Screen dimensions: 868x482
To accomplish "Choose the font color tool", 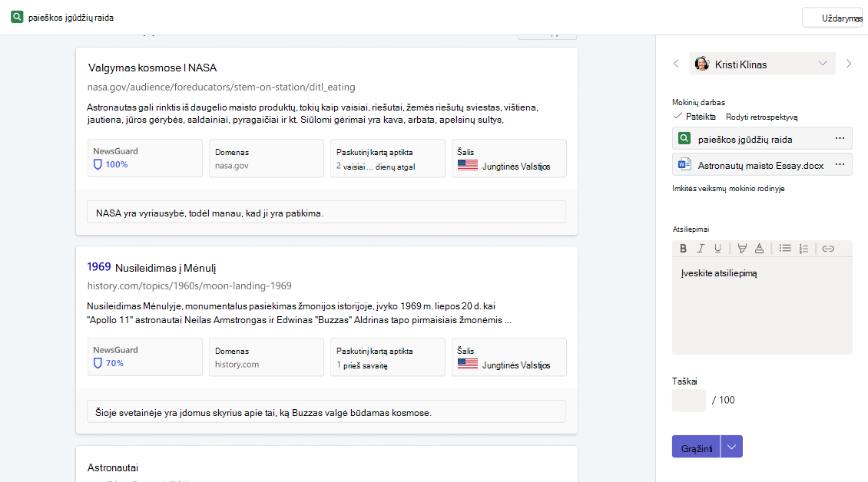I will [x=760, y=249].
